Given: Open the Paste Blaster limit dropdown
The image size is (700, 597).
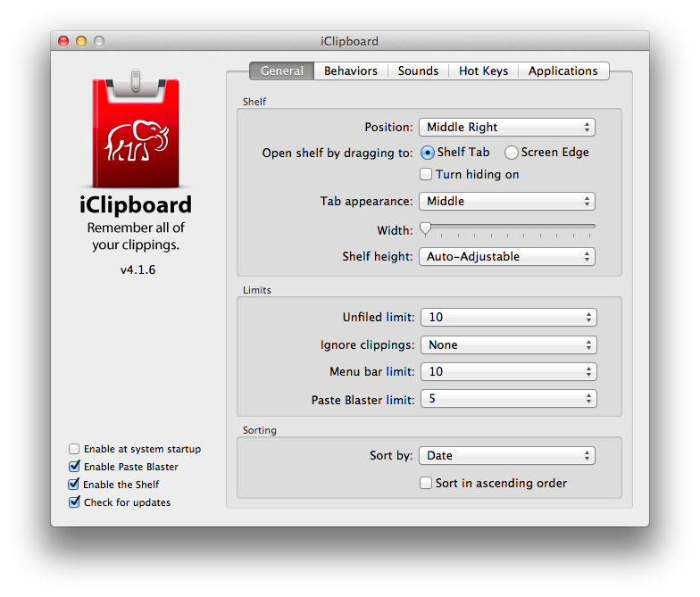Looking at the screenshot, I should (506, 399).
